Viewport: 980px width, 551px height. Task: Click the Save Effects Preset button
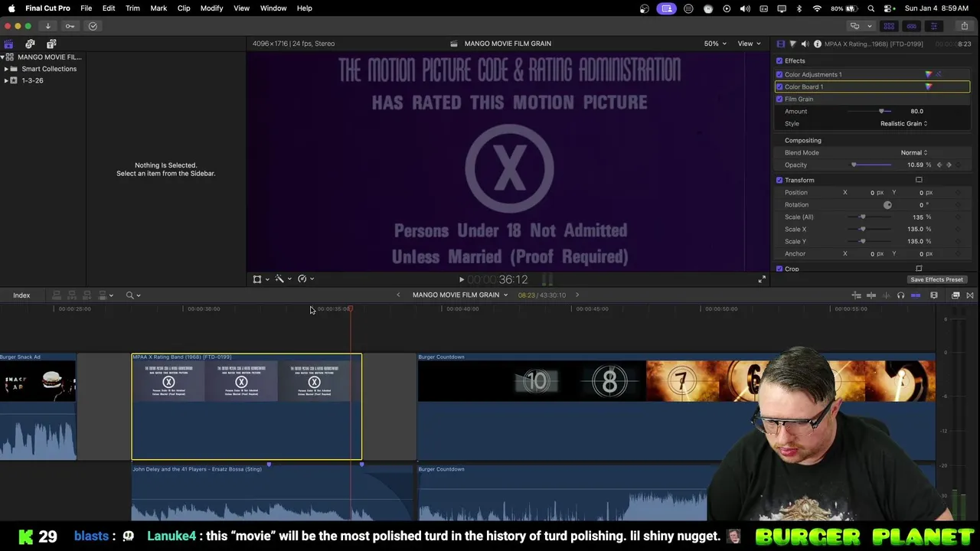(x=936, y=279)
